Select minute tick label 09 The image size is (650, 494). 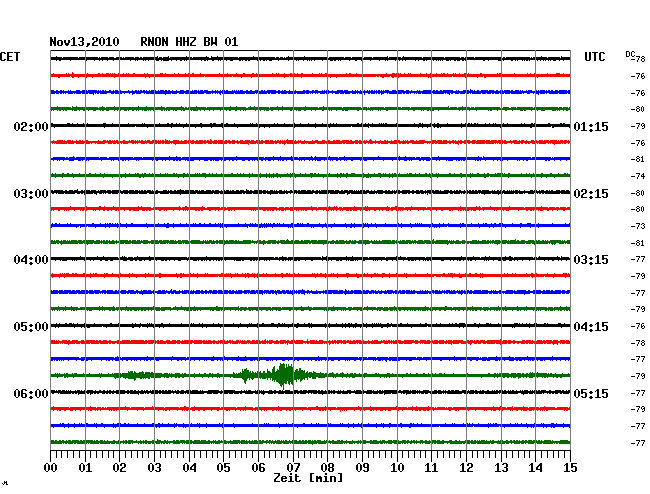[x=362, y=468]
